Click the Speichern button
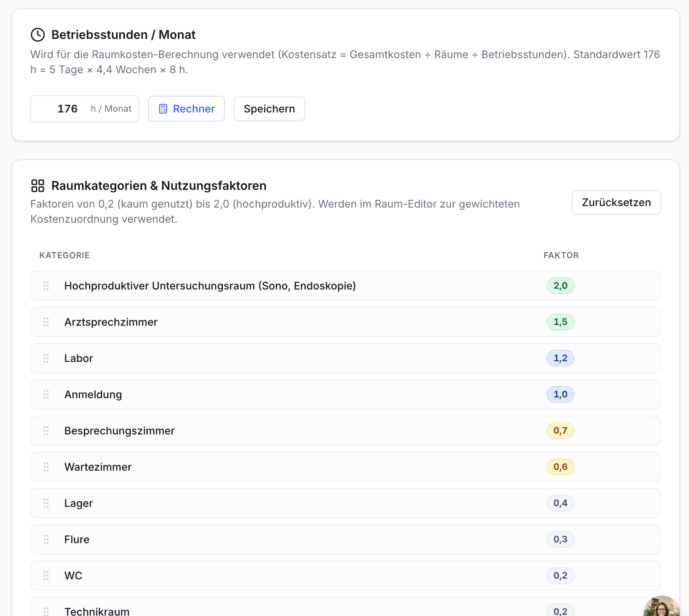Viewport: 689px width, 616px height. (x=269, y=109)
